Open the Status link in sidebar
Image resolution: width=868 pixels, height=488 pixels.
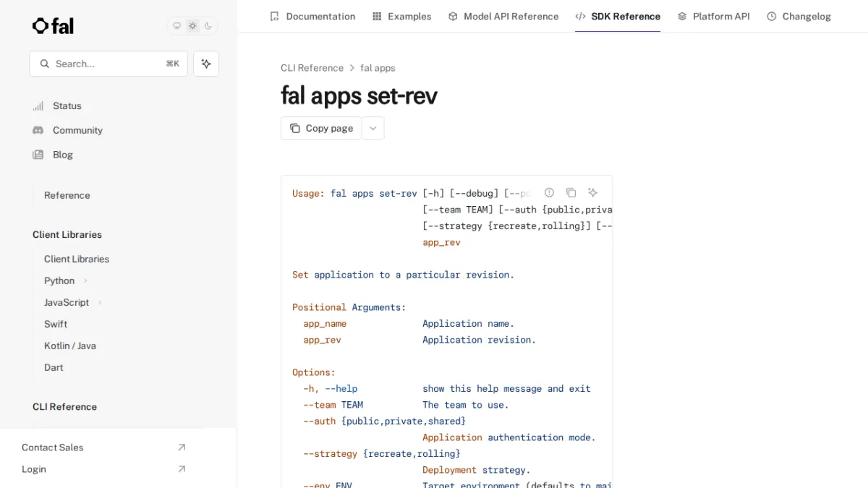pos(67,106)
